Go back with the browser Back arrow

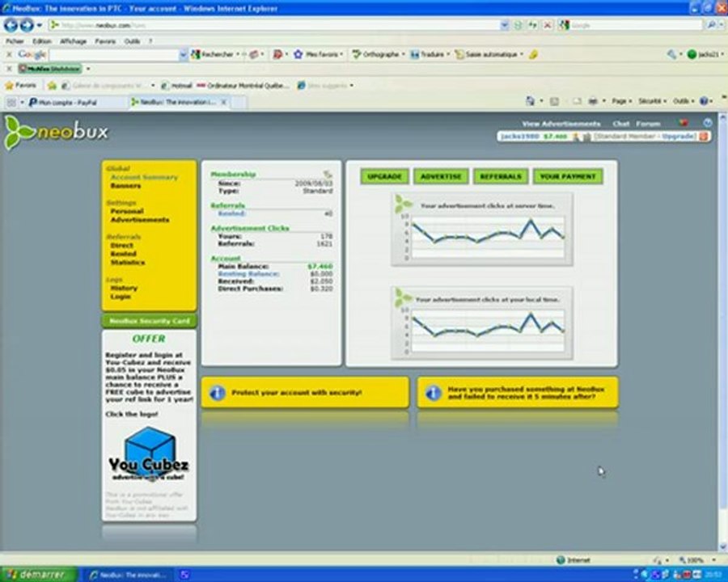point(11,24)
